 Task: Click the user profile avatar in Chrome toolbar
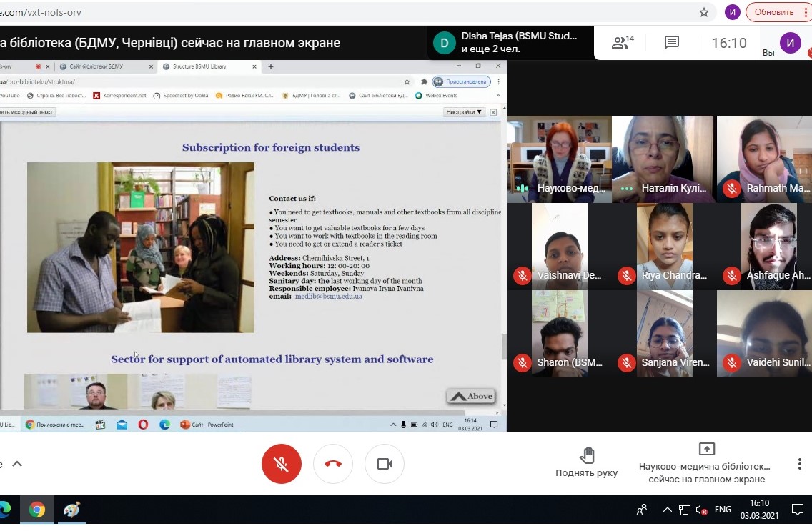click(732, 12)
